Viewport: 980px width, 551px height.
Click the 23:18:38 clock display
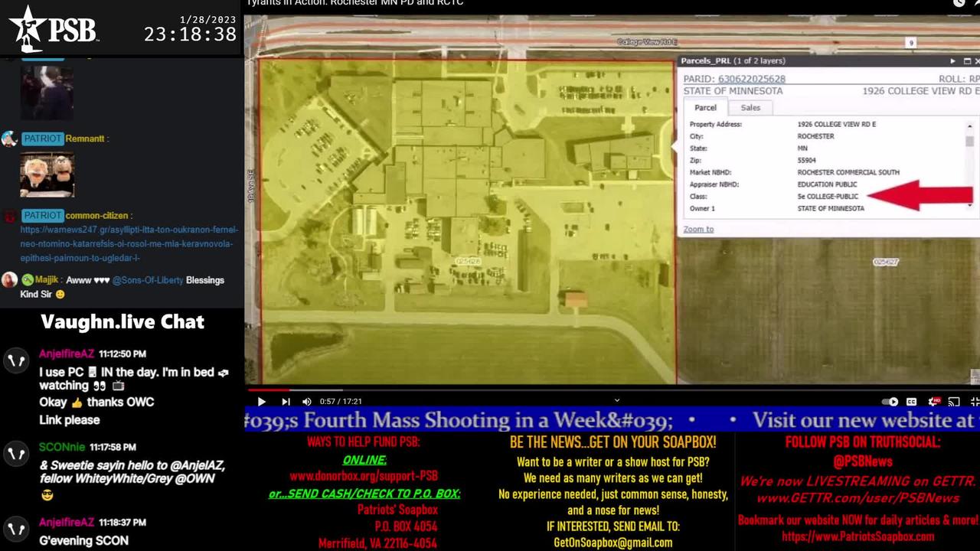190,34
